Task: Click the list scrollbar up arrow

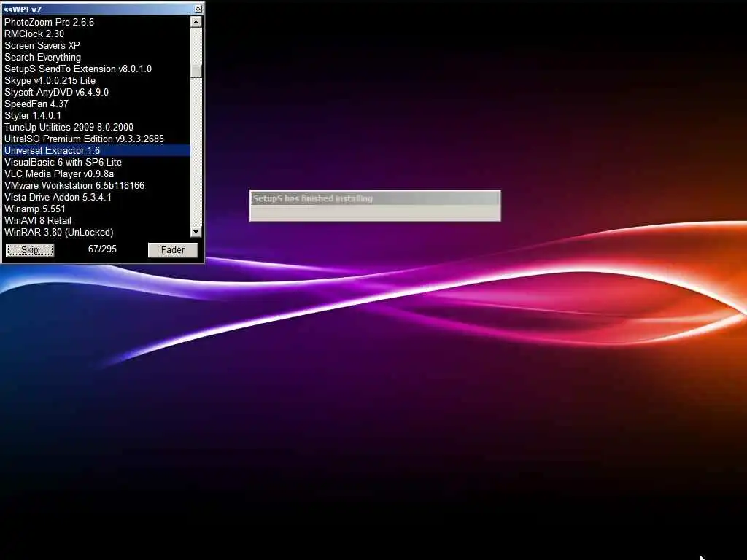Action: click(196, 22)
